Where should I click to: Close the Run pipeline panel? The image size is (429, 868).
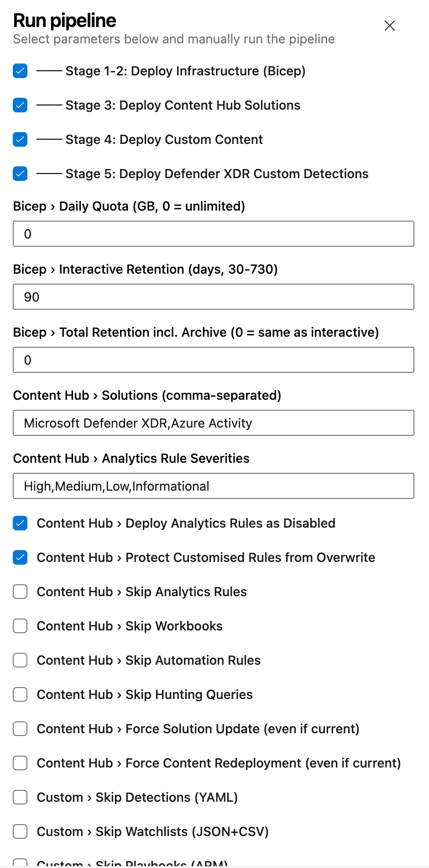pos(389,26)
